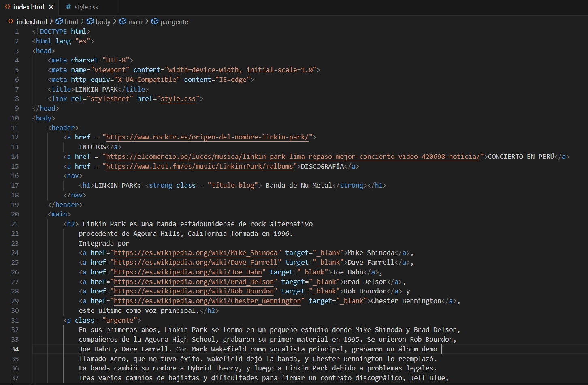Click the text CONCIERTO EN PERÚ
Image resolution: width=588 pixels, height=385 pixels.
click(x=521, y=157)
